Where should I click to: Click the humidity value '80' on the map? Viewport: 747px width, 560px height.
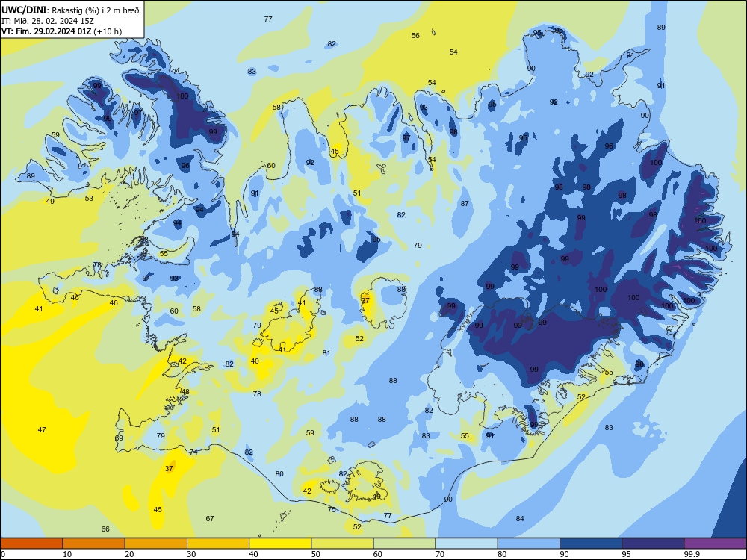279,474
